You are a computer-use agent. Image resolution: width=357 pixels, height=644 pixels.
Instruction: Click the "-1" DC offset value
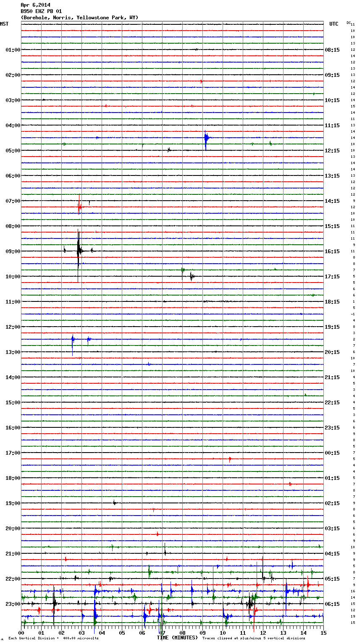coord(353,314)
